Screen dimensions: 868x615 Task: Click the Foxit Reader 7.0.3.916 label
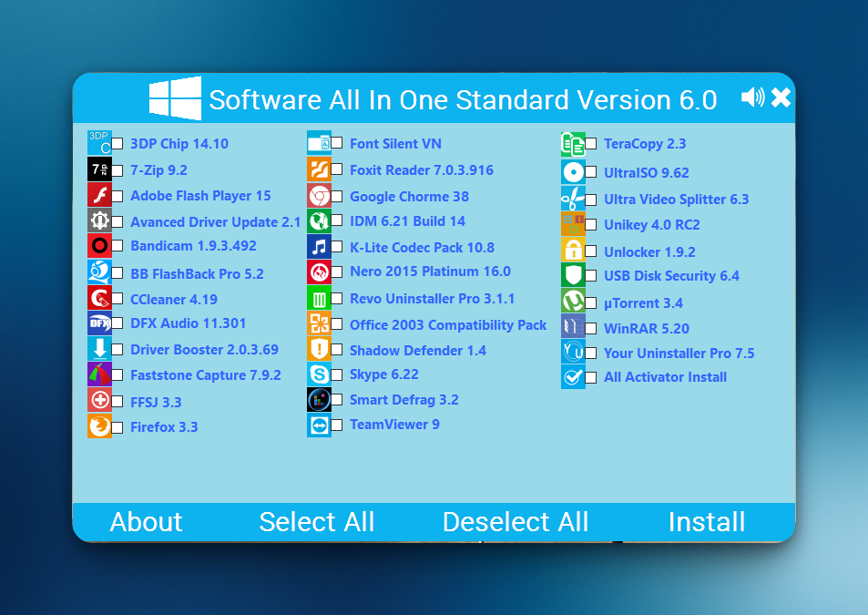pyautogui.click(x=422, y=170)
